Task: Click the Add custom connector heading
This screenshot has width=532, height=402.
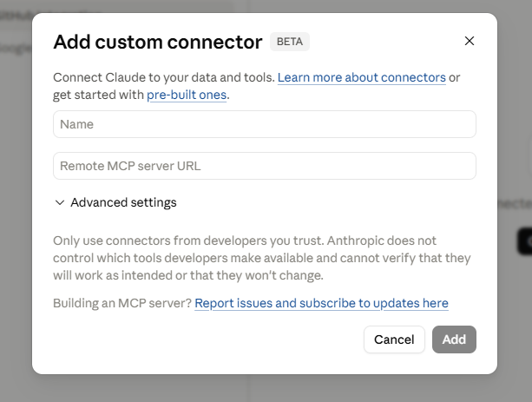Action: 158,42
